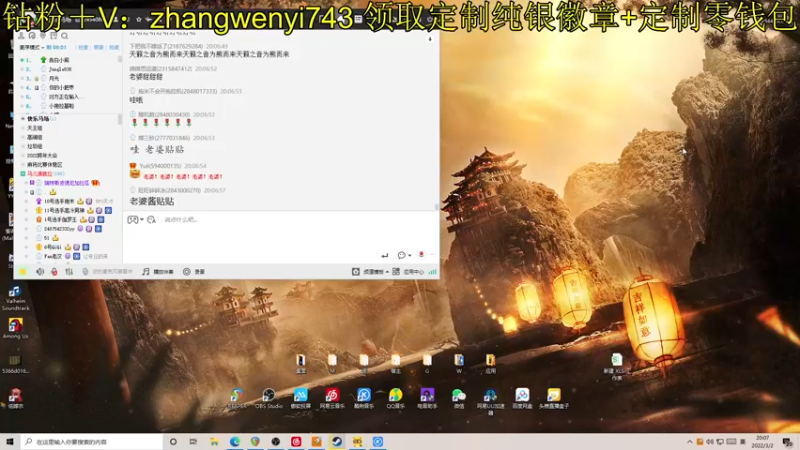Open the notification center icon

(x=788, y=441)
